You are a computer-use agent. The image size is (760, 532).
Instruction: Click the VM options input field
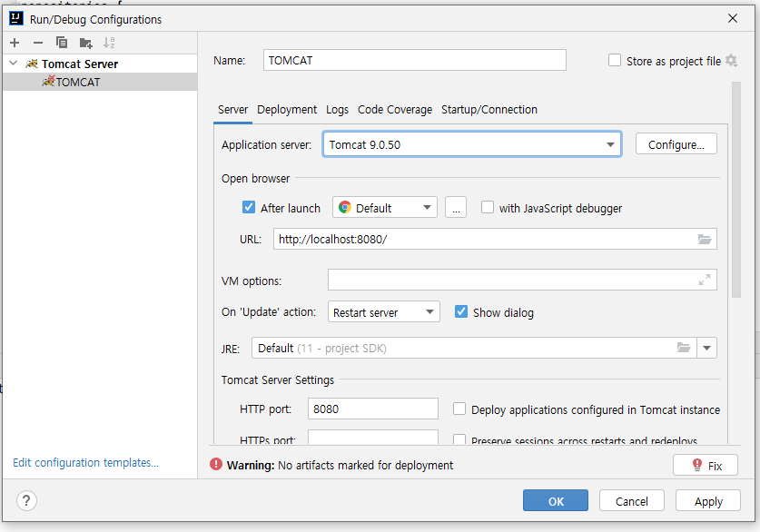[x=522, y=280]
